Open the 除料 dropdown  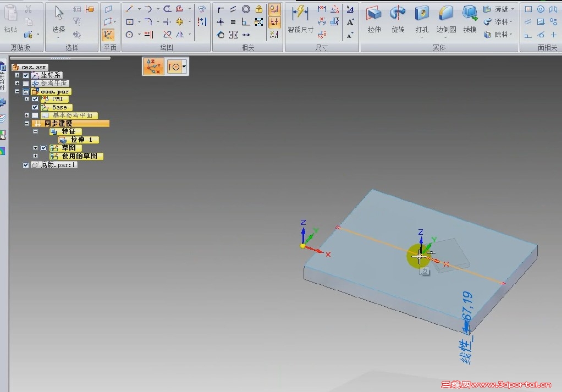511,35
